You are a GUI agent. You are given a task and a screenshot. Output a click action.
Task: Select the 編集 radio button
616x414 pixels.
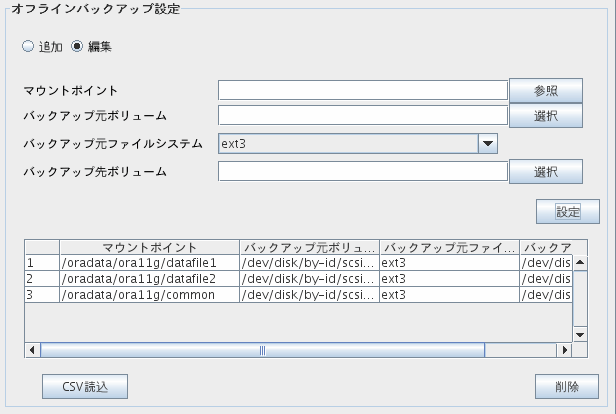pyautogui.click(x=77, y=46)
